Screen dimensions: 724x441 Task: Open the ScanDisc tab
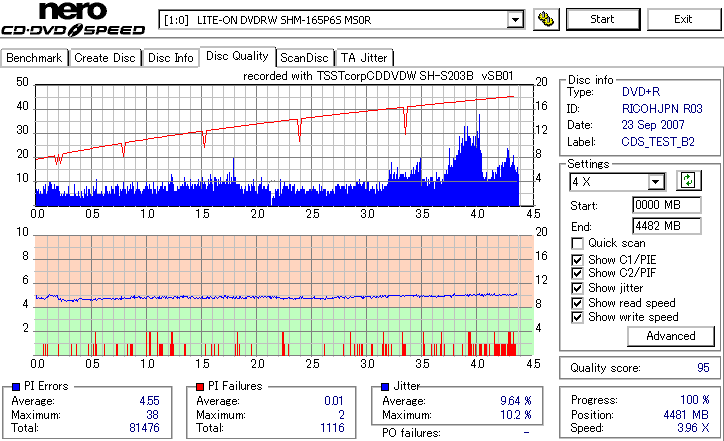click(304, 58)
